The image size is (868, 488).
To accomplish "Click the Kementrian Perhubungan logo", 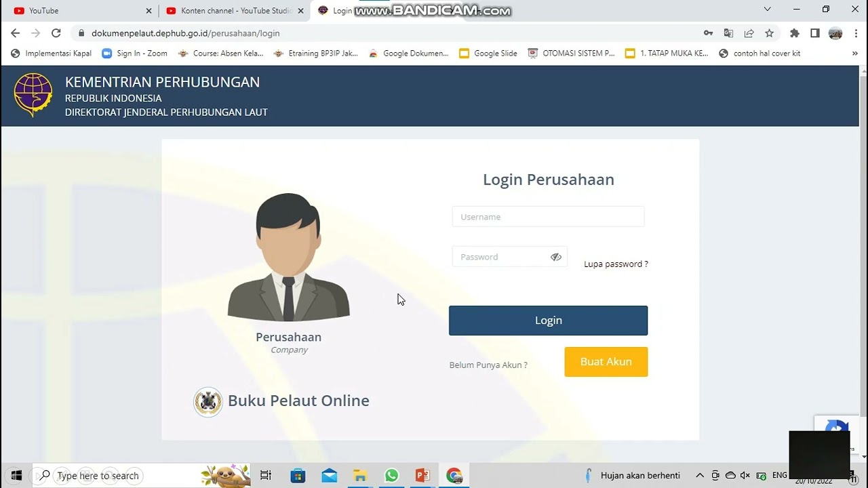I will (x=33, y=95).
